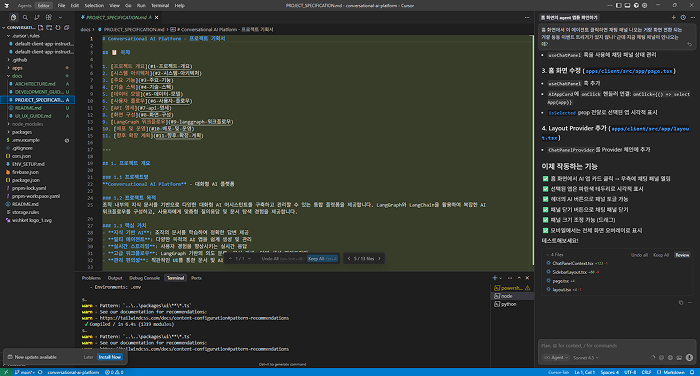Go to next changed file arrow
Image resolution: width=700 pixels, height=376 pixels.
[x=379, y=259]
